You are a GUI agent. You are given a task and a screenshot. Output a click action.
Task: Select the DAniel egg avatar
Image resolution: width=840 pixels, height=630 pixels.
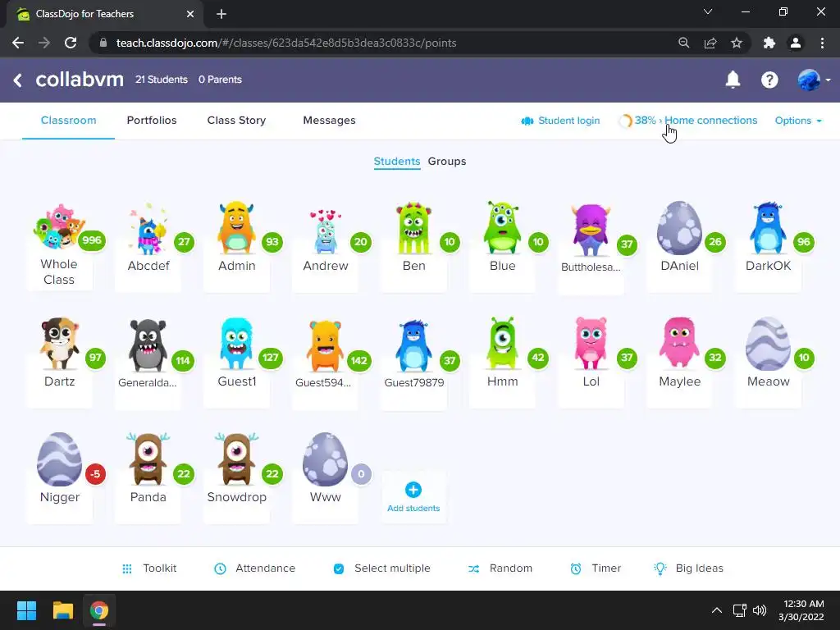pyautogui.click(x=679, y=228)
